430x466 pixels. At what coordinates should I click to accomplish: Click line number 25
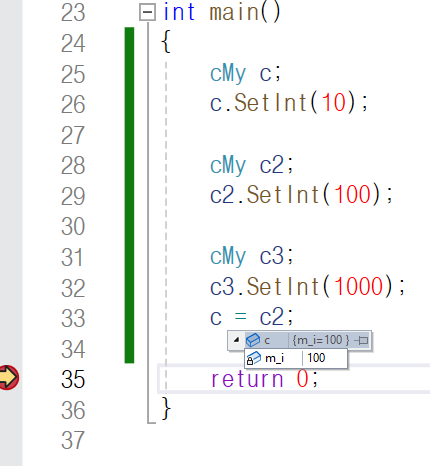73,74
